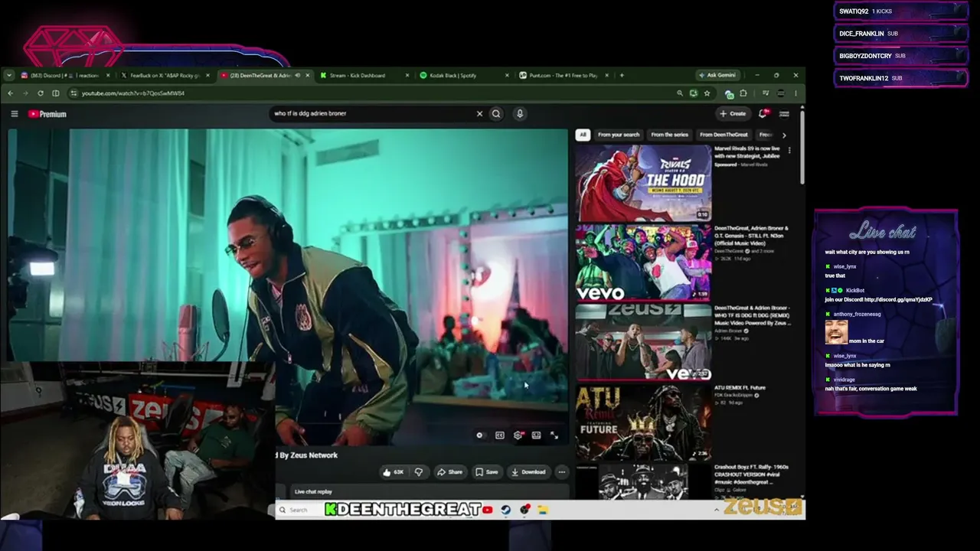Open the Discord link in live chat
Screen dimensions: 980x551
coord(898,300)
